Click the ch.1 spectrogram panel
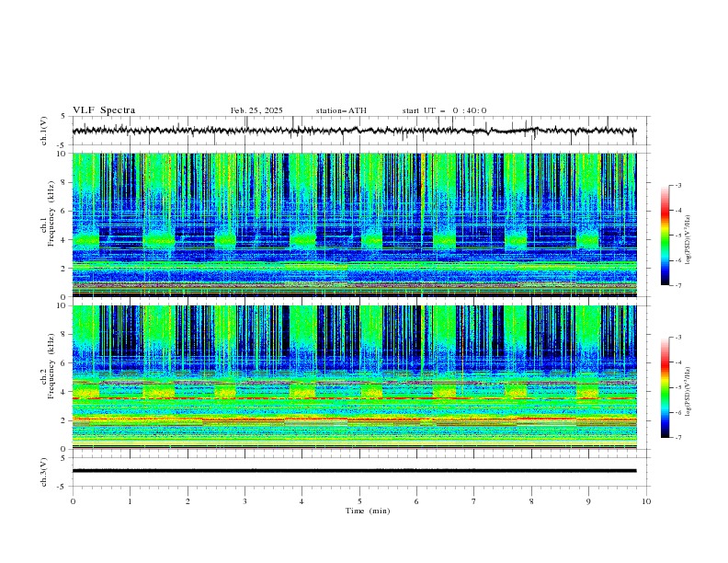The height and width of the screenshot is (563, 728). (354, 224)
